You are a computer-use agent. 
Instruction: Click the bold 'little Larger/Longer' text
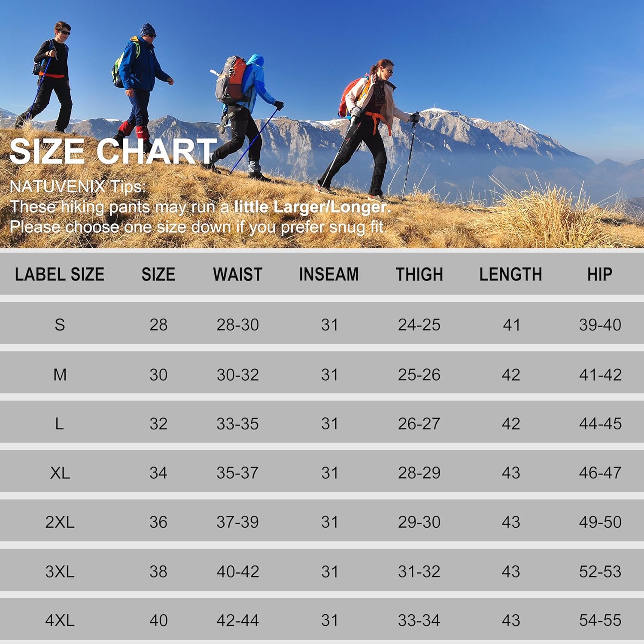(x=313, y=207)
